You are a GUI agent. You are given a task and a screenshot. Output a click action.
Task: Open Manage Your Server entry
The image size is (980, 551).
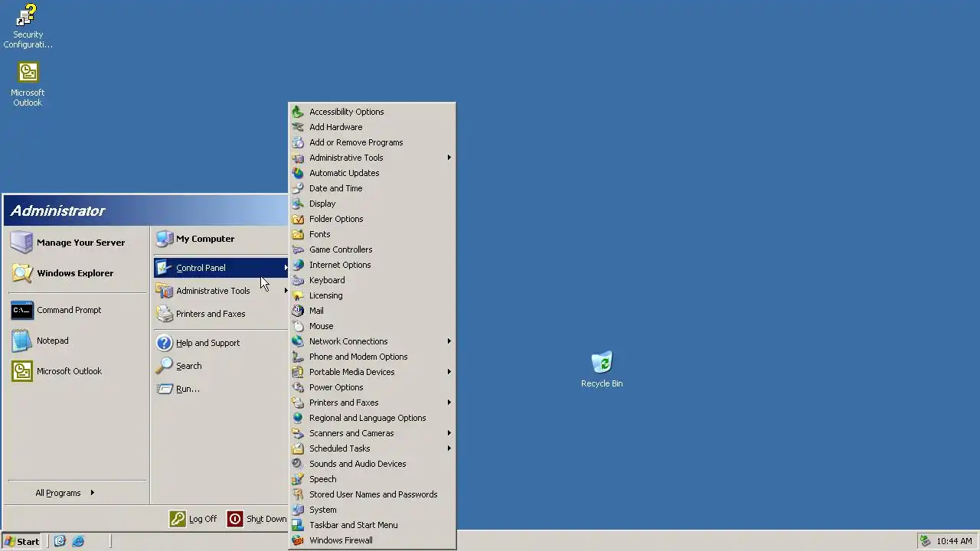tap(77, 243)
